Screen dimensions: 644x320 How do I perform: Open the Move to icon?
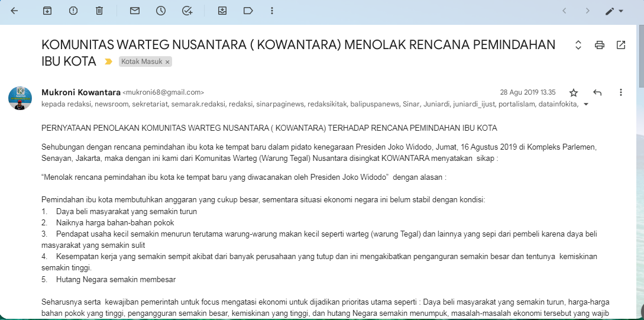(222, 11)
